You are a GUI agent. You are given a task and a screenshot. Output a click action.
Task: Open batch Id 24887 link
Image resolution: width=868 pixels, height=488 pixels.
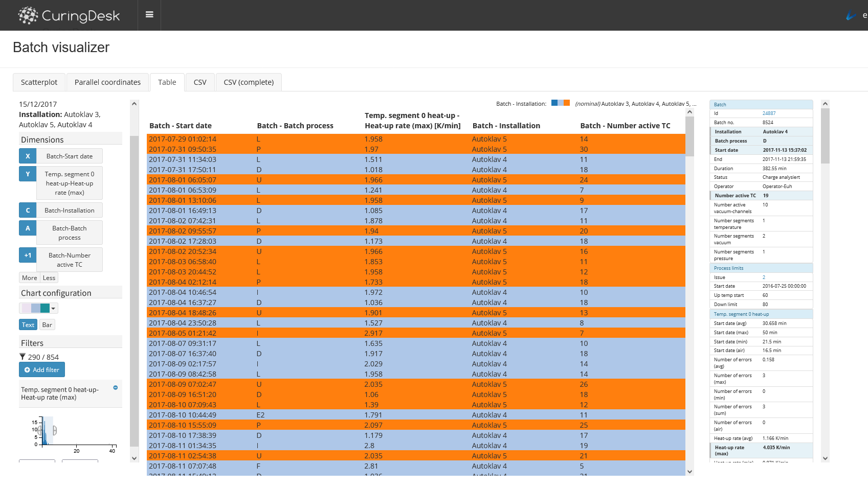[x=769, y=113]
